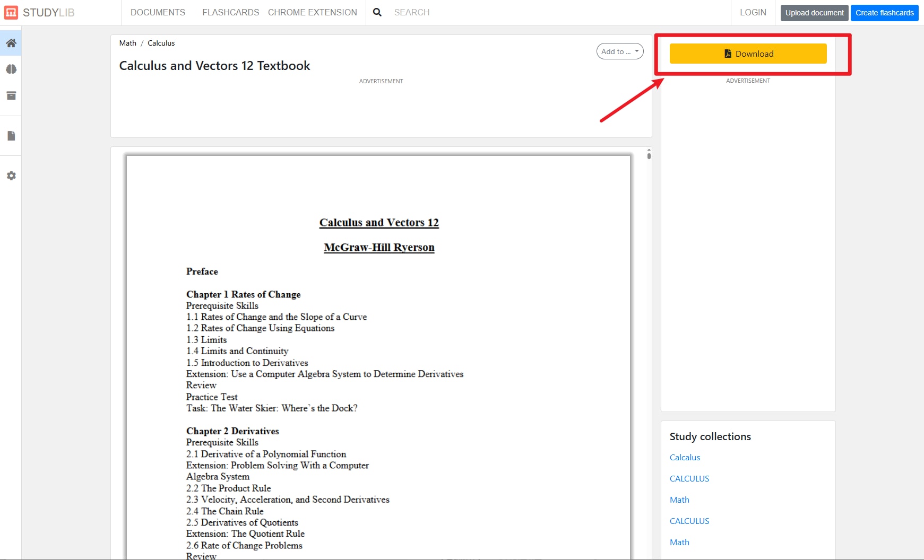Click the 'Calculus and Vectors 12' document heading
924x560 pixels.
pyautogui.click(x=379, y=223)
